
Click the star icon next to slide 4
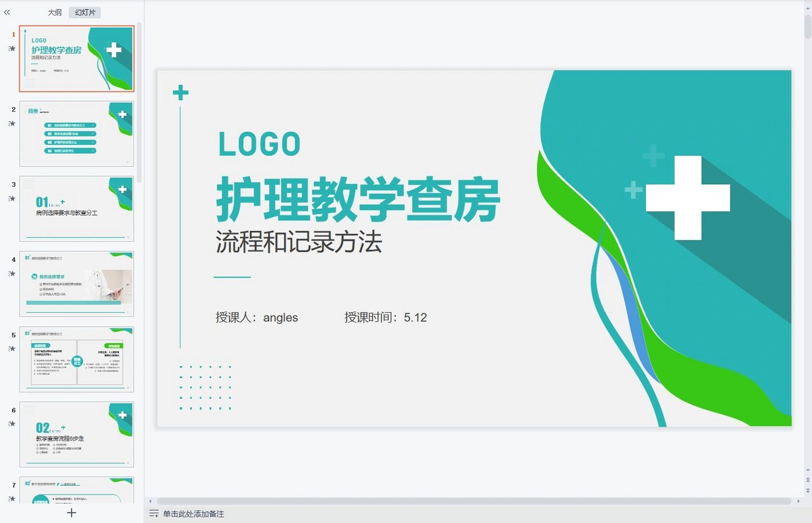(12, 275)
